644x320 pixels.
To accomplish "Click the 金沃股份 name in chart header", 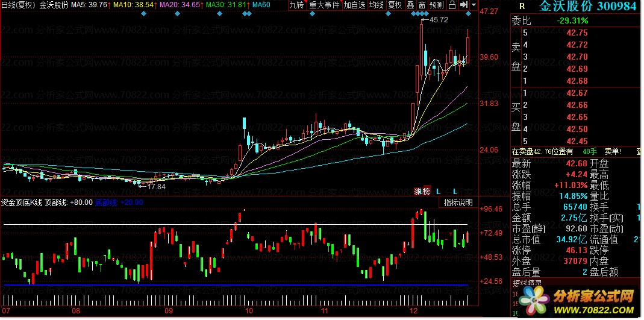I will pyautogui.click(x=54, y=5).
